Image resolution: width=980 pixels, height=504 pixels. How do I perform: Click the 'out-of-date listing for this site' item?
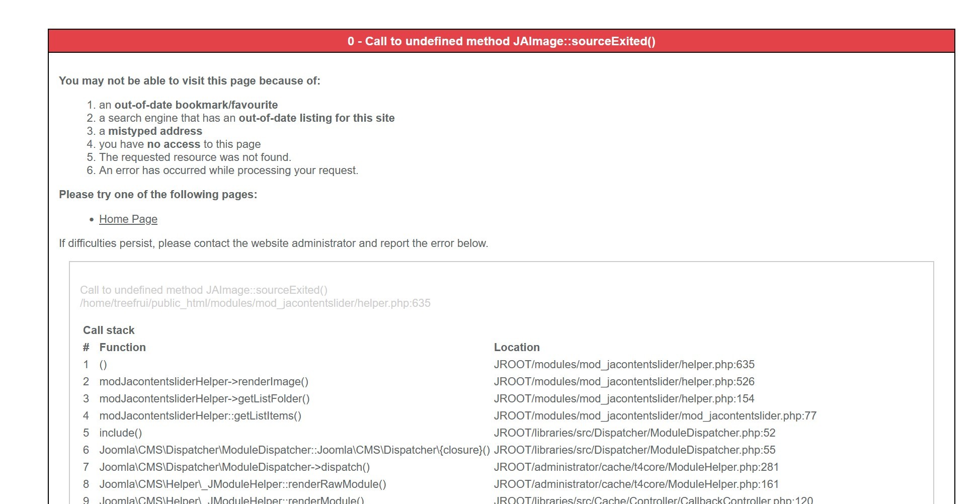[x=316, y=118]
